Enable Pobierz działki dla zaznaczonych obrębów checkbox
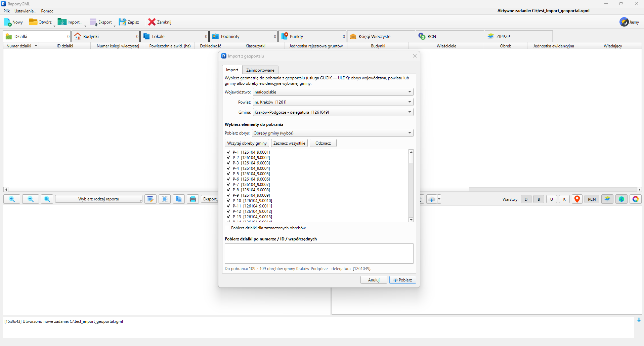 tap(228, 228)
